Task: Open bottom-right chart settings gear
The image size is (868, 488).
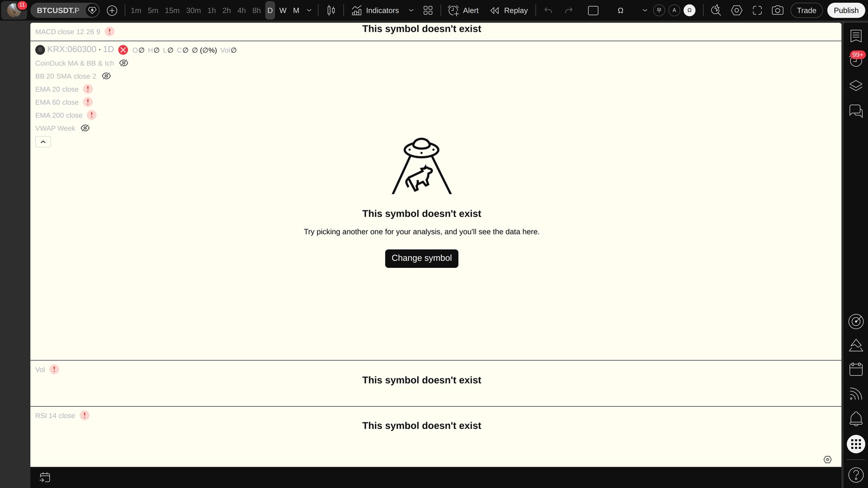Action: 827,459
